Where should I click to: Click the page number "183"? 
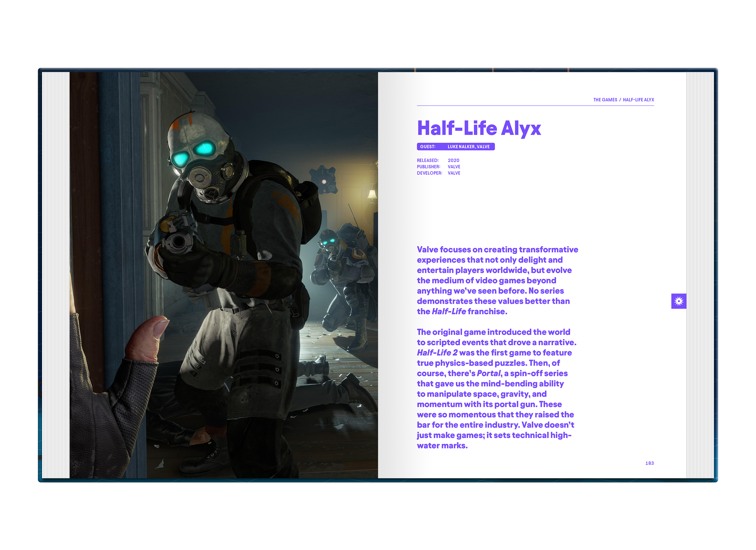click(x=649, y=463)
